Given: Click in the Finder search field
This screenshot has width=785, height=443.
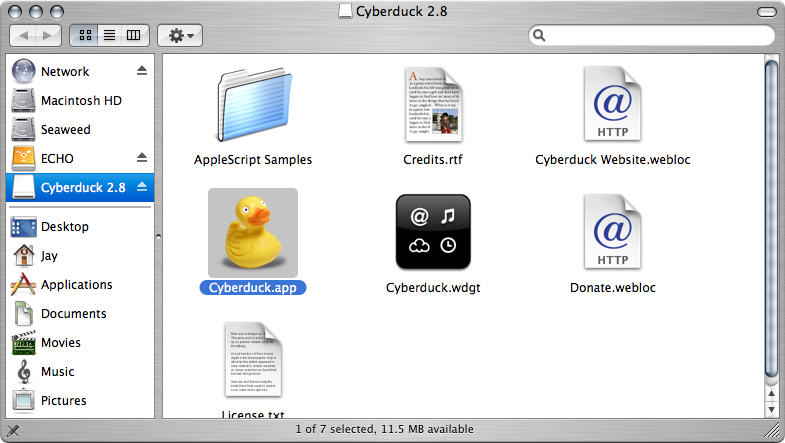Looking at the screenshot, I should pos(655,35).
